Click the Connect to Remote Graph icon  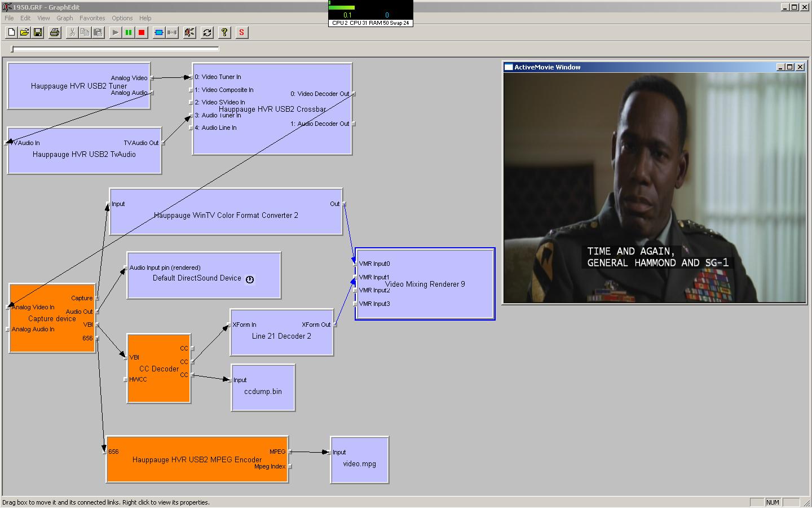pos(189,33)
